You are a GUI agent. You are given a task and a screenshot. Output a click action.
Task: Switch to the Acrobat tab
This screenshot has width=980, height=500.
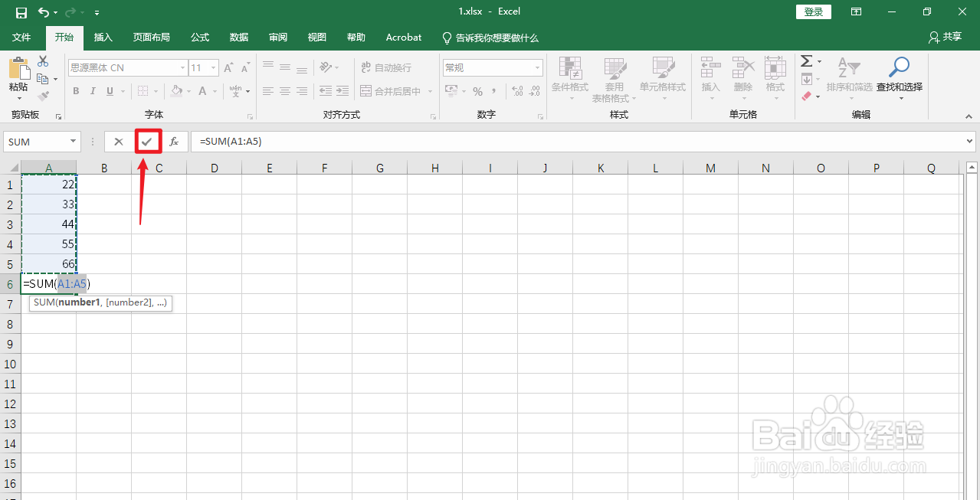click(404, 38)
